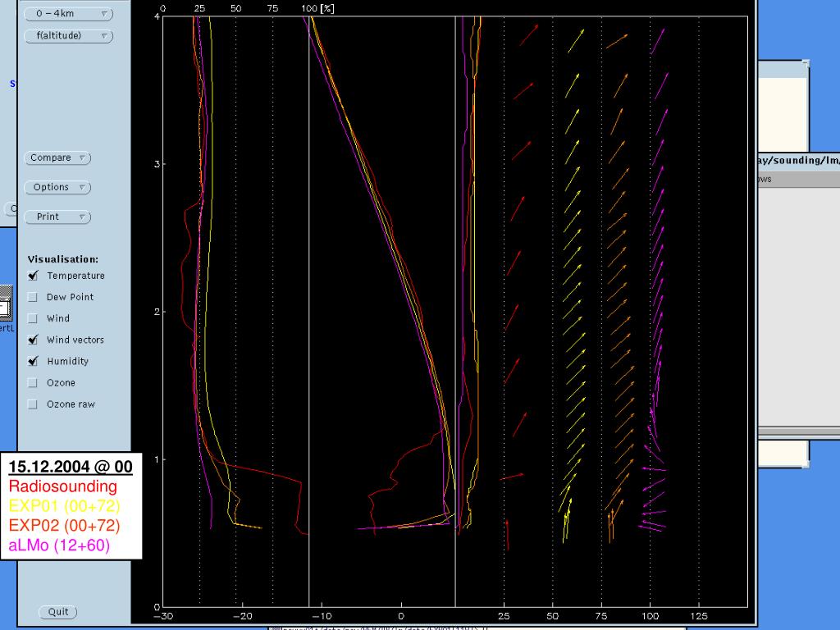Click the EXP02 (00+72) legend entry

point(64,526)
